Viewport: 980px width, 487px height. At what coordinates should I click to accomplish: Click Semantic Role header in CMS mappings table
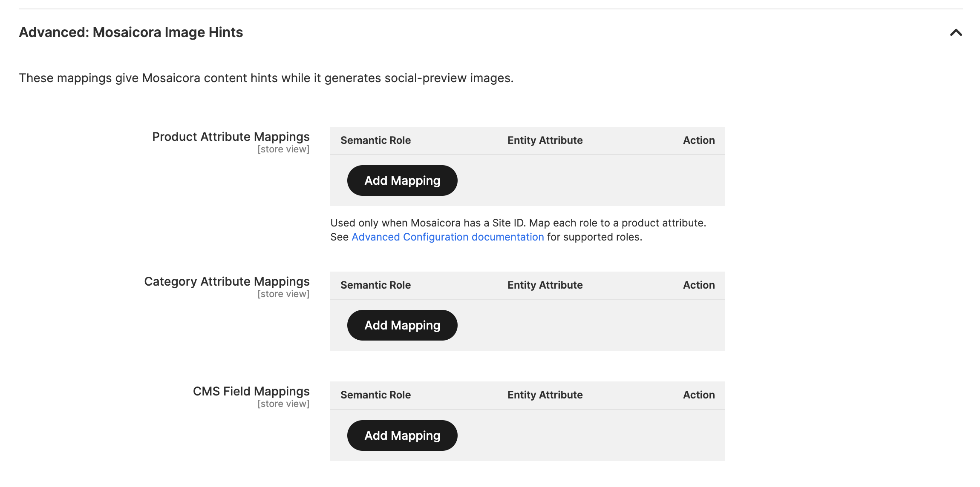pos(375,395)
